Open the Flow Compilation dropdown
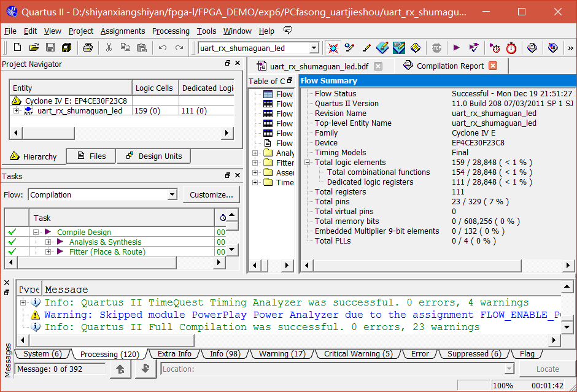Screen dimensions: 577x392 point(172,194)
